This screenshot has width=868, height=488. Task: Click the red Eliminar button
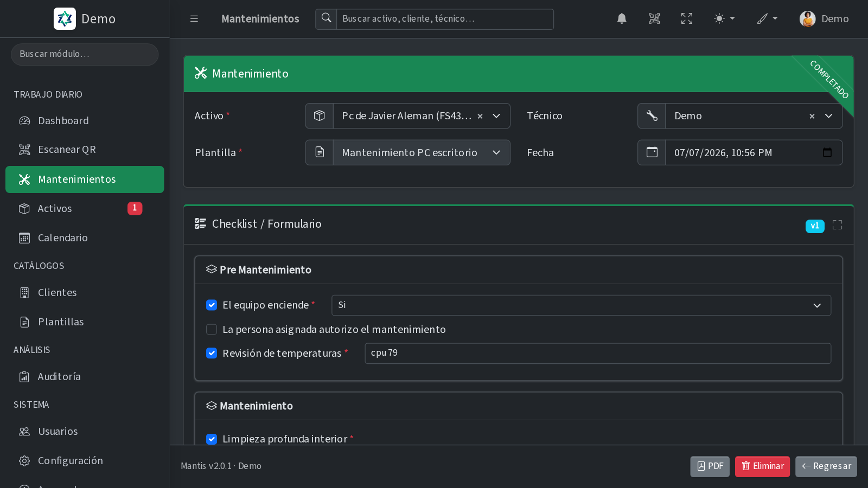pos(762,466)
